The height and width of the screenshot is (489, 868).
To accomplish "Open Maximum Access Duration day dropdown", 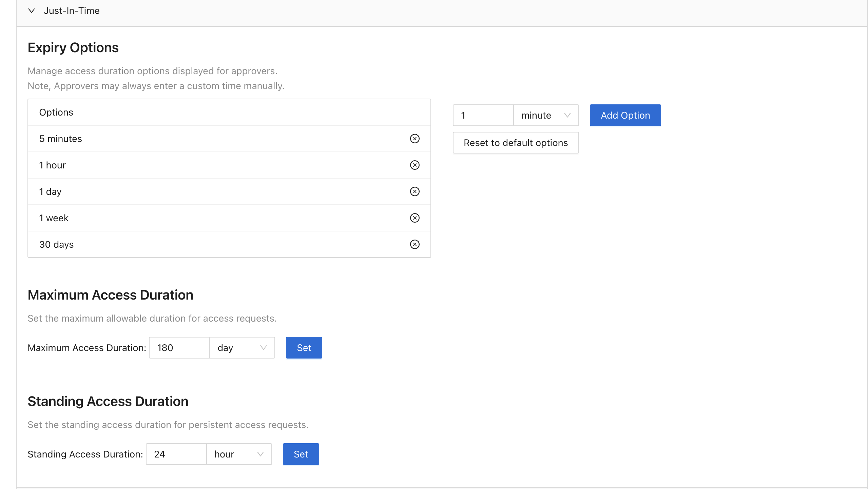I will (x=242, y=348).
